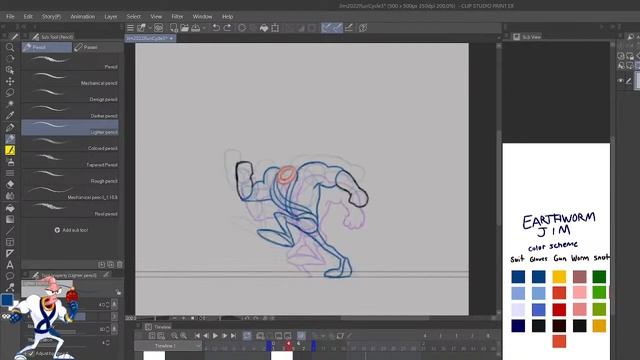
Task: Click the Redo arrow in command bar
Action: 227,28
